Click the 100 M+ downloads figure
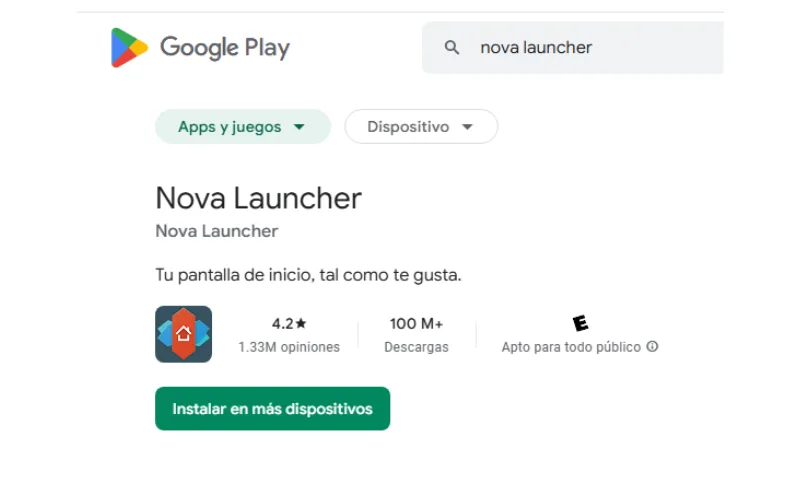The height and width of the screenshot is (500, 800). 416,323
